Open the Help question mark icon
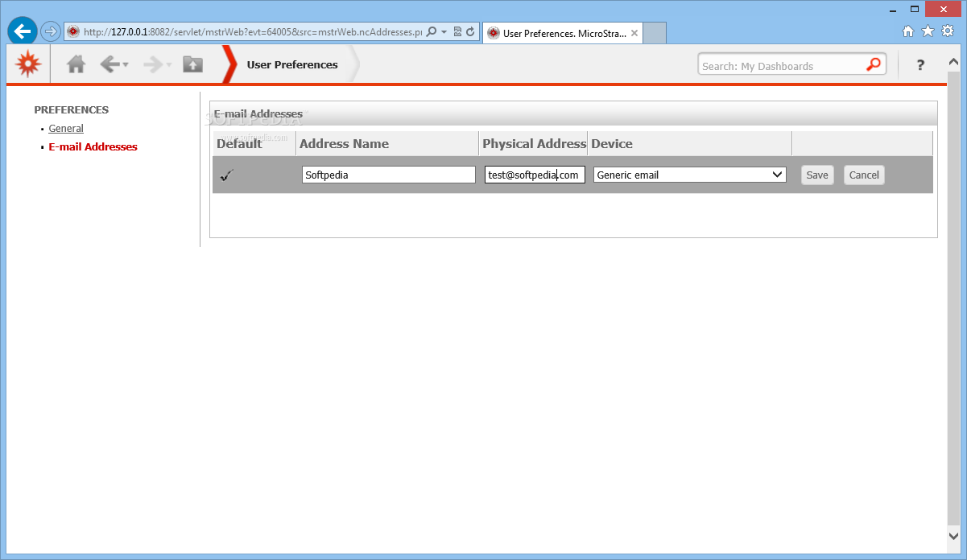This screenshot has width=967, height=560. 920,65
